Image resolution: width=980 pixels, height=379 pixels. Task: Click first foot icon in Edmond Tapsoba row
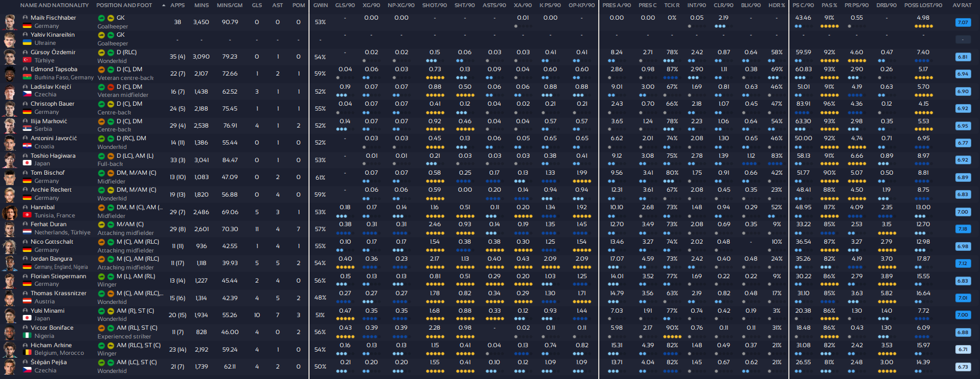(x=101, y=70)
